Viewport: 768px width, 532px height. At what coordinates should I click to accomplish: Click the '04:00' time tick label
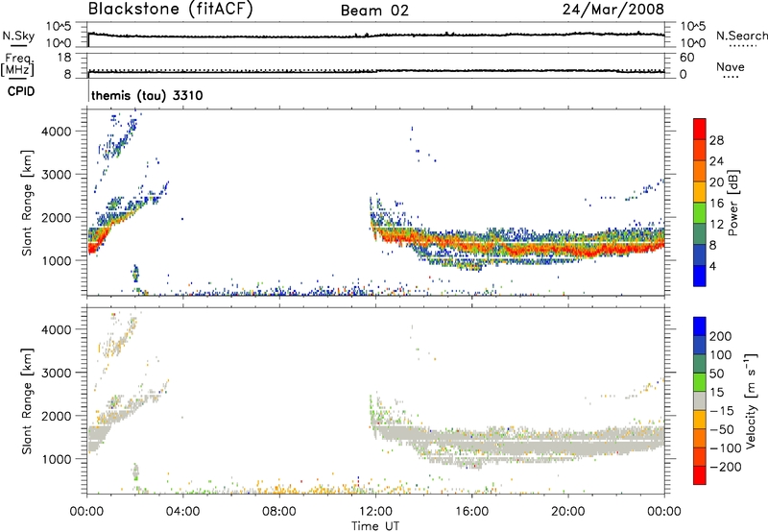(x=182, y=512)
